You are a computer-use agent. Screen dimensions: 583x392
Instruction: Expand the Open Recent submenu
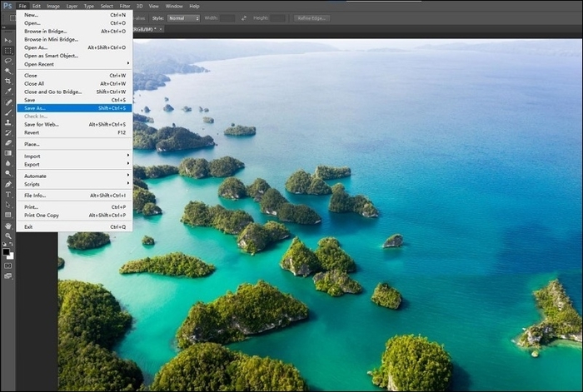74,64
